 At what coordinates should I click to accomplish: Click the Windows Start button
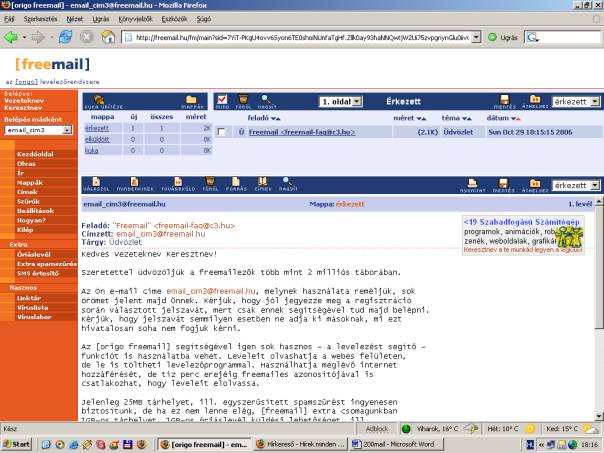17,443
